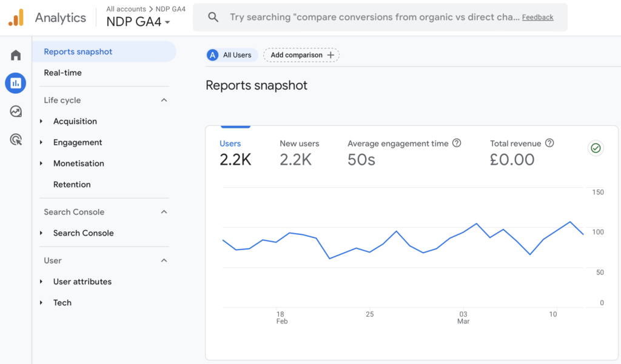Select the Average engagement time metric tab
The image size is (621, 364).
[404, 153]
